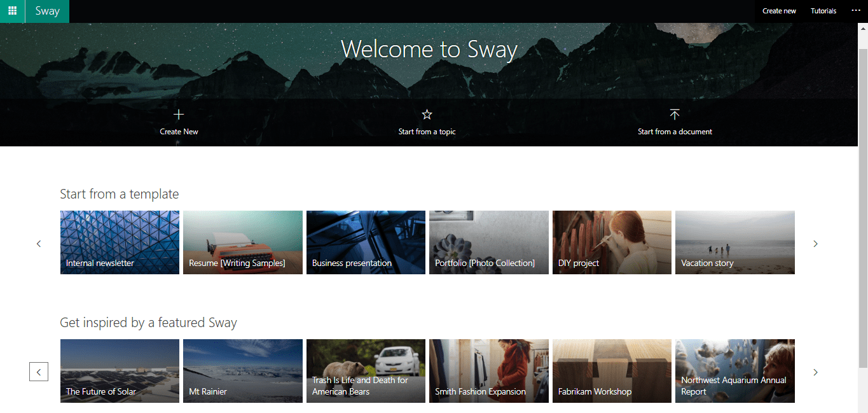This screenshot has height=413, width=868.
Task: Click the Create New label
Action: point(179,132)
